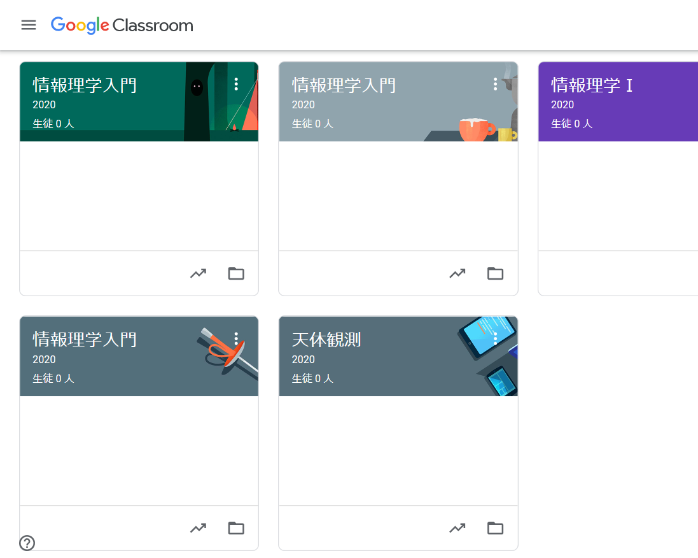Expand three-dot menu on green 情報理学入門 card
698x558 pixels.
(x=236, y=85)
